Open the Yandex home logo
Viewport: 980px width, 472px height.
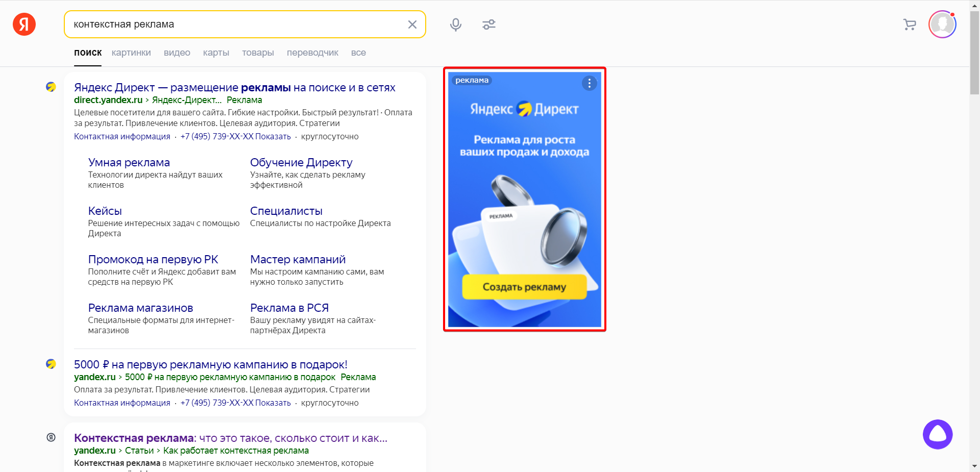24,24
